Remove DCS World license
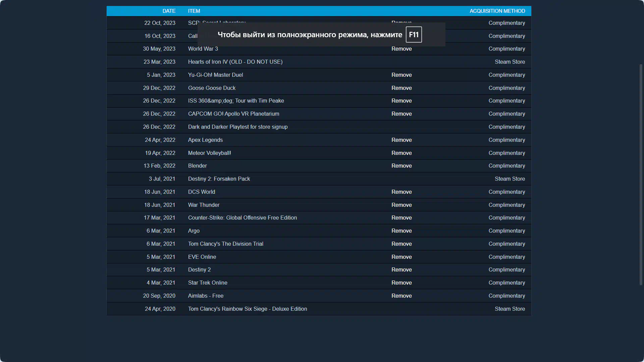644x362 pixels. click(x=401, y=192)
